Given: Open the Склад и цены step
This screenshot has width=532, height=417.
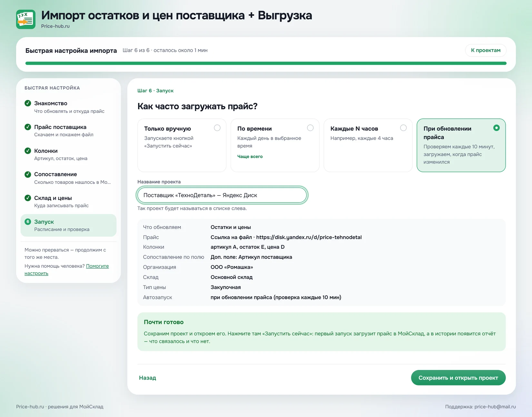Looking at the screenshot, I should [68, 202].
